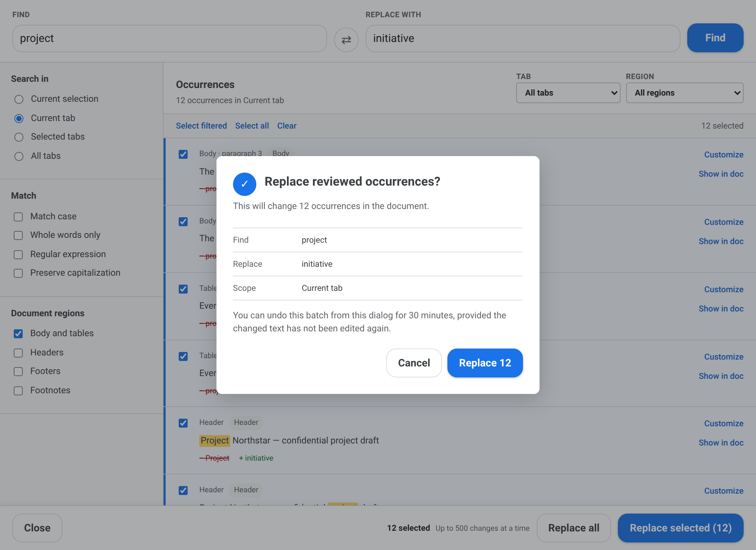
Task: Click the Replace with field containing "initiative"
Action: pyautogui.click(x=523, y=38)
